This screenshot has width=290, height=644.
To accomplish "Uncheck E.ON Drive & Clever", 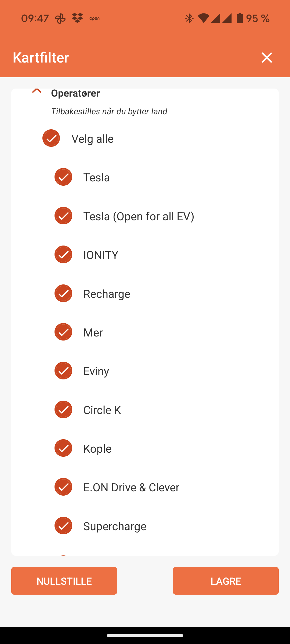I will 63,487.
